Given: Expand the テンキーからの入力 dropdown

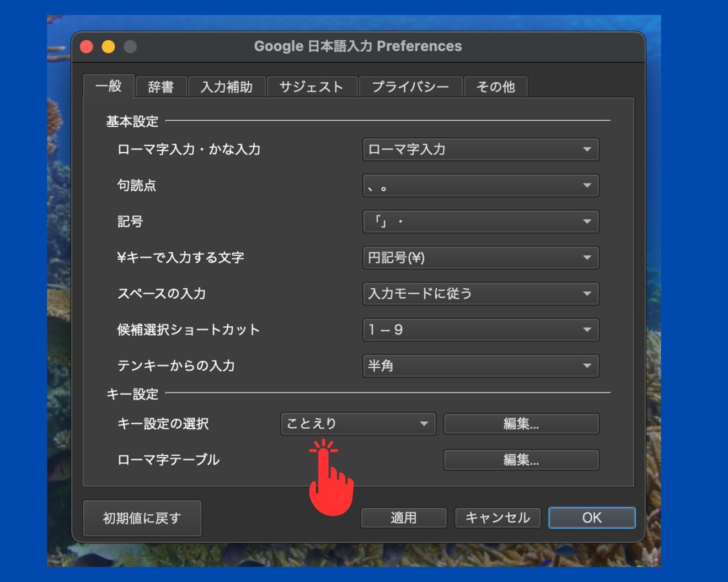Looking at the screenshot, I should coord(480,366).
